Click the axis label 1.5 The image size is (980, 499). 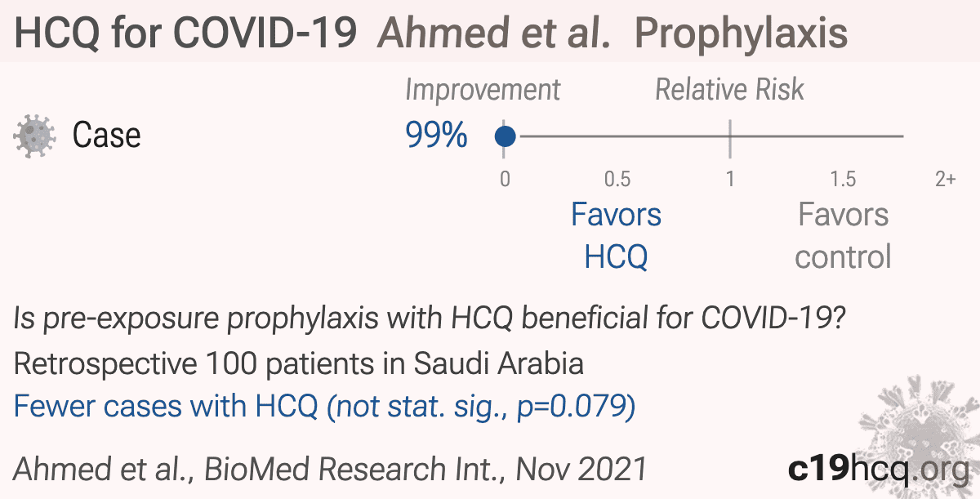[x=843, y=179]
